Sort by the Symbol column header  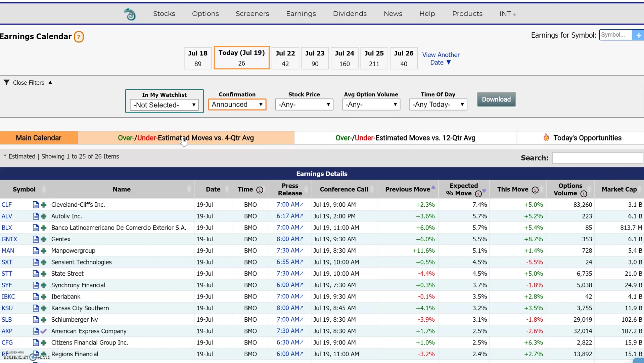(24, 189)
